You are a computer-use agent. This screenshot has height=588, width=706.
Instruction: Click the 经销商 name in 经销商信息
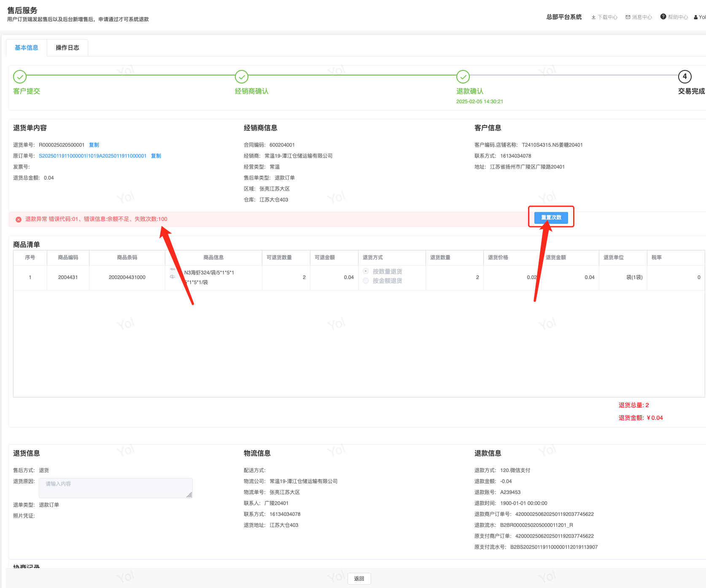(299, 156)
